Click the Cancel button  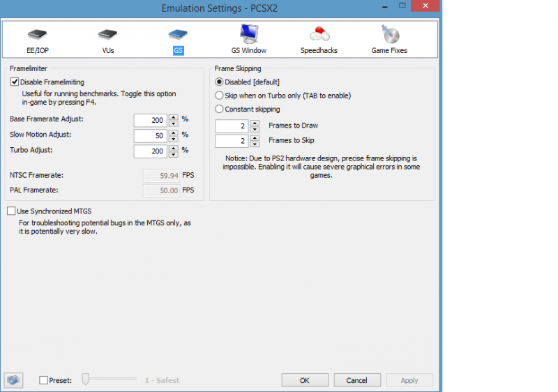[x=357, y=380]
